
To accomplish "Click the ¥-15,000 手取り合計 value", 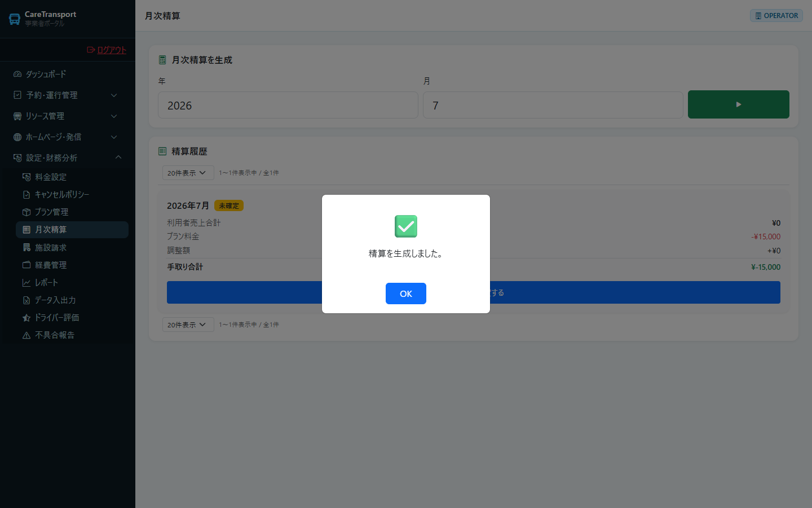I will pyautogui.click(x=766, y=267).
